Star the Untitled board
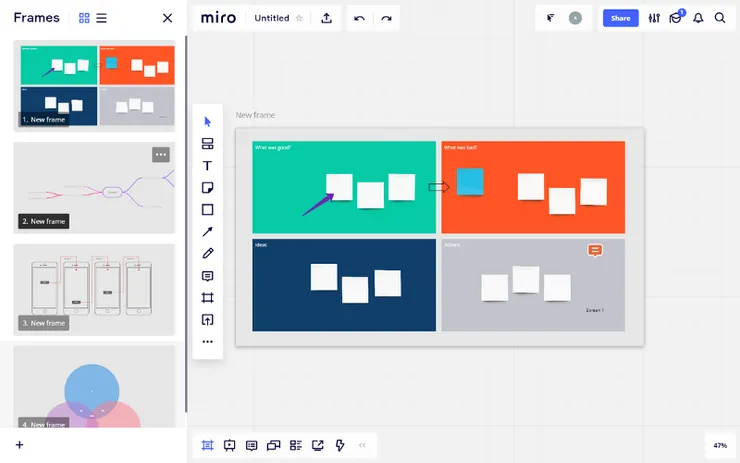The height and width of the screenshot is (463, 740). [x=299, y=18]
